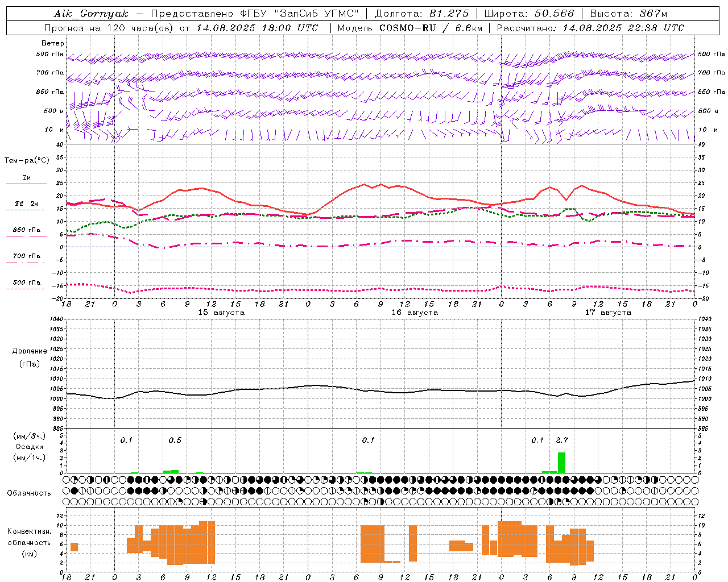
Task: Click the 0.5 precipitation amount
Action: [175, 440]
